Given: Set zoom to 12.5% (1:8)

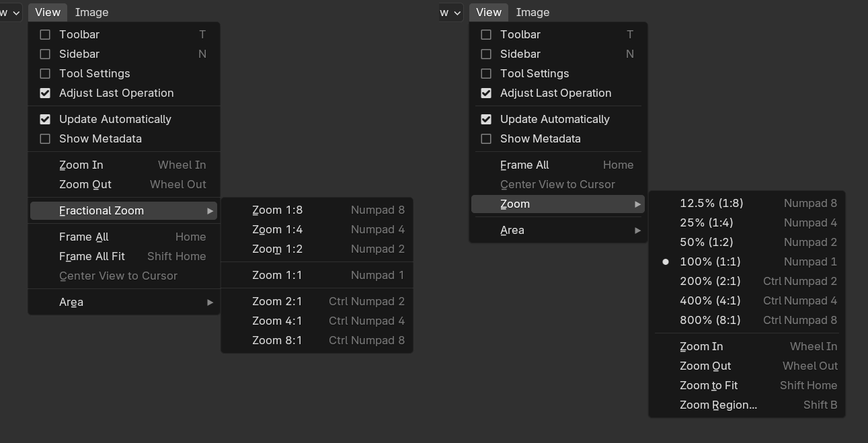Looking at the screenshot, I should tap(747, 203).
